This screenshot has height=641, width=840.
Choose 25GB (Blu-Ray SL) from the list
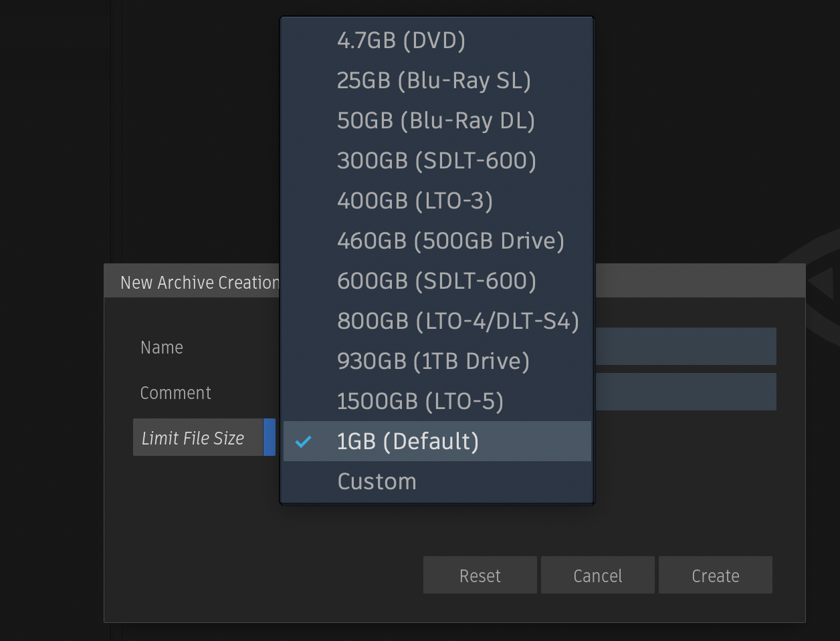click(x=435, y=80)
